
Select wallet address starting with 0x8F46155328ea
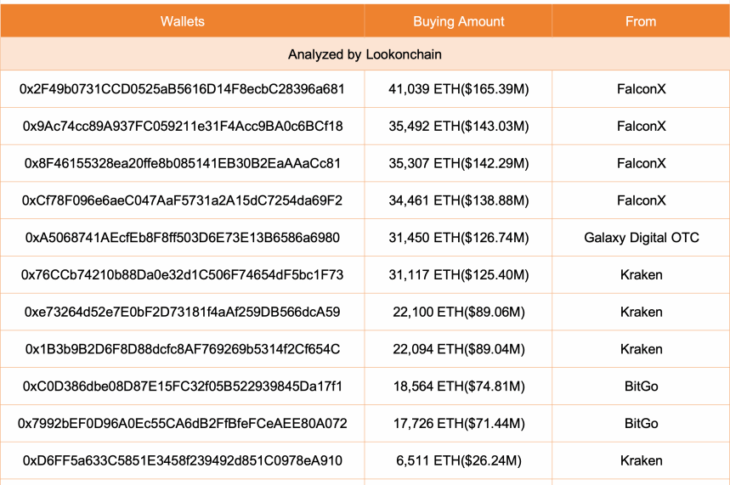(182, 163)
